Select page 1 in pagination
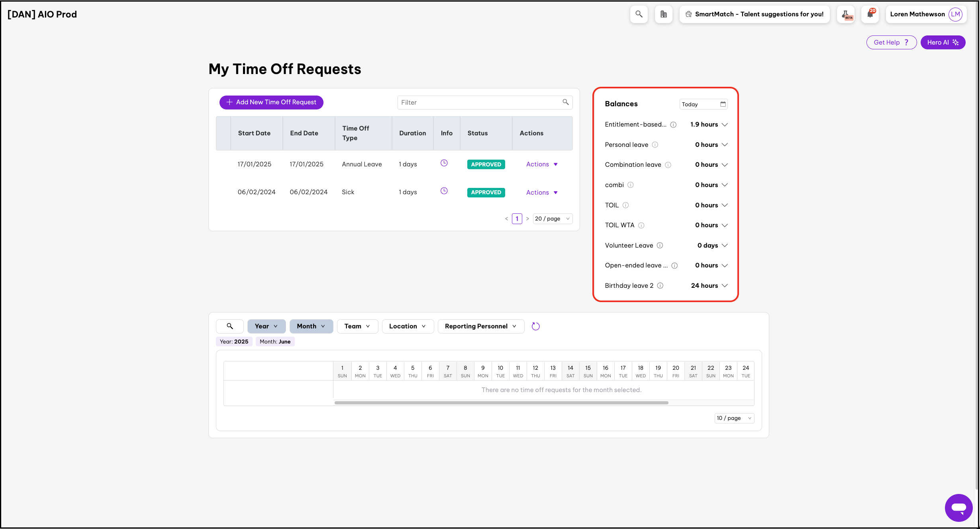The height and width of the screenshot is (529, 980). click(517, 219)
